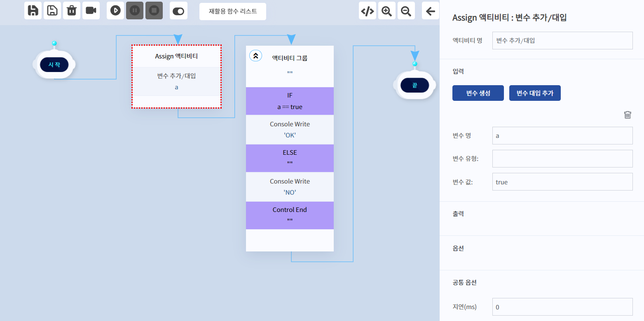Select the 시작 start node
This screenshot has width=644, height=321.
[x=54, y=65]
